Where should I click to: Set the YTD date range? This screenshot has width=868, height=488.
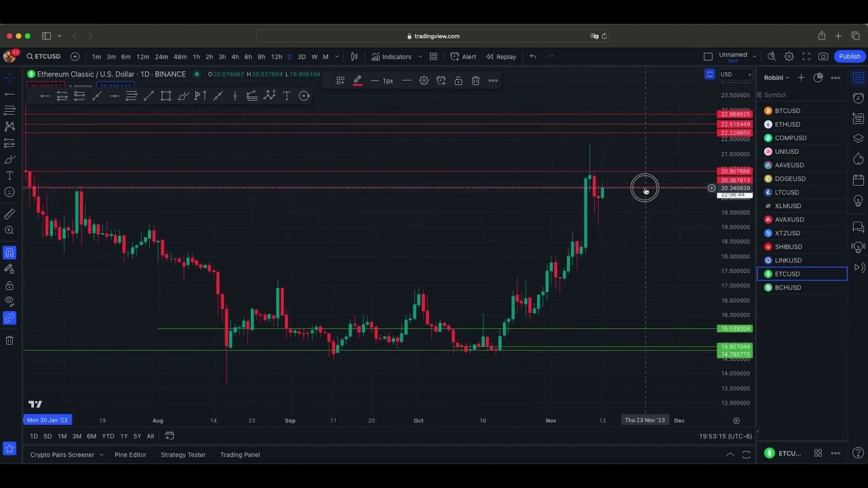108,436
